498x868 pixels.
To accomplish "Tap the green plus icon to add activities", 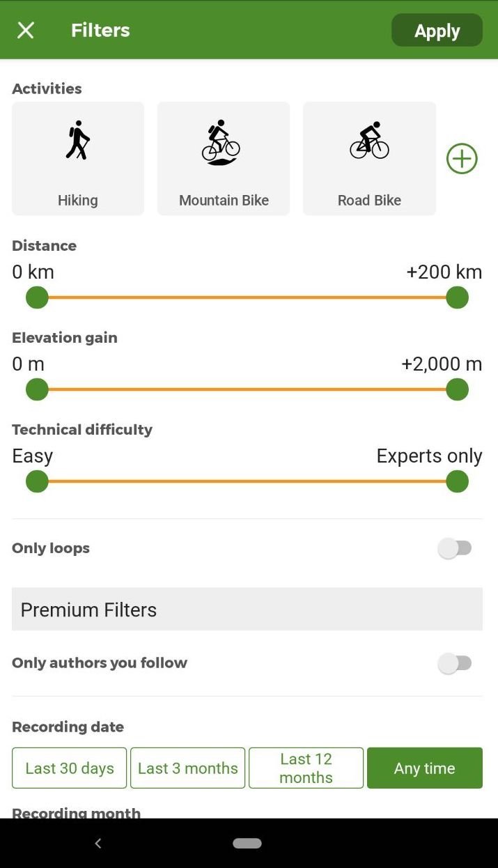I will tap(462, 159).
